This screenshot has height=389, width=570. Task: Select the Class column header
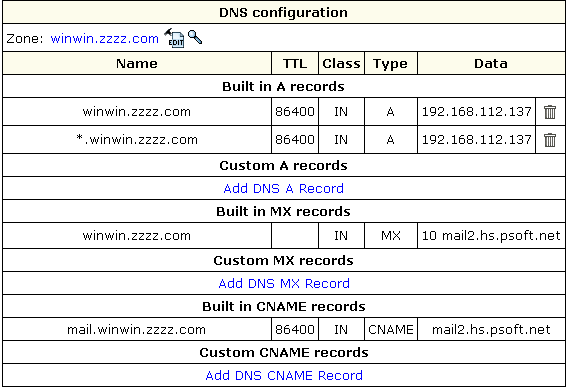341,63
